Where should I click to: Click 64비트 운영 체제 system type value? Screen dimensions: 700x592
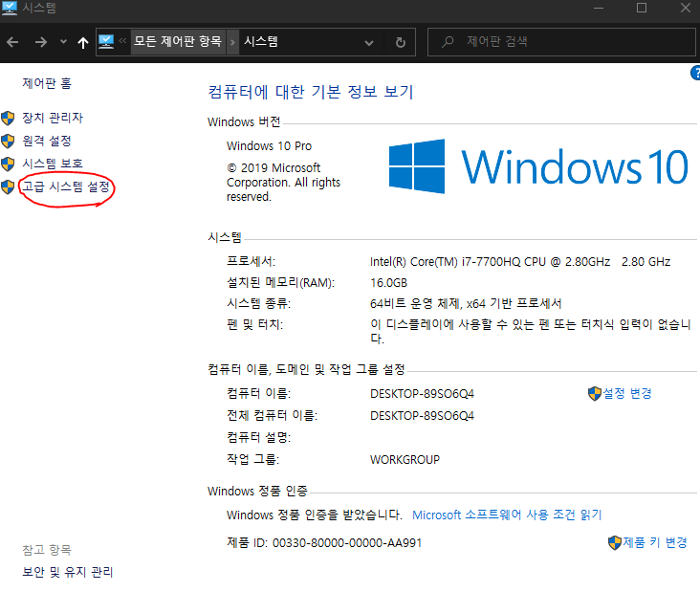click(x=466, y=303)
